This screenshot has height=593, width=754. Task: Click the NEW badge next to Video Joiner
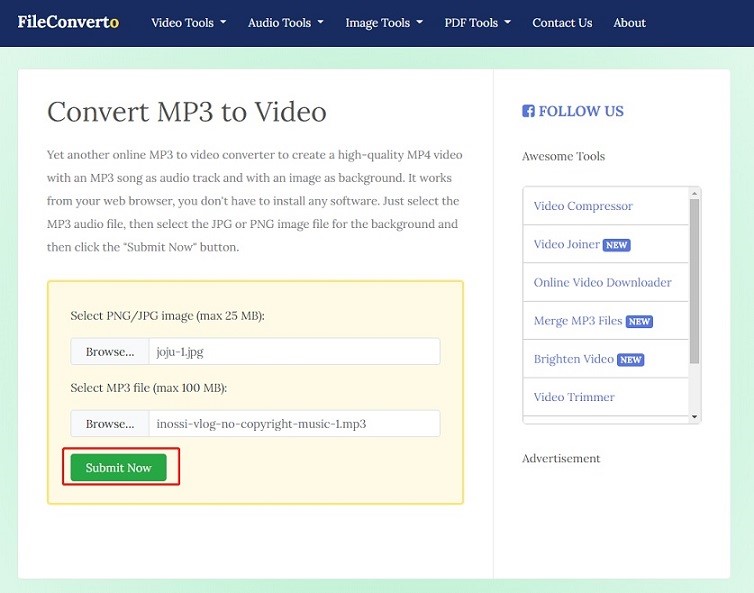pos(616,245)
